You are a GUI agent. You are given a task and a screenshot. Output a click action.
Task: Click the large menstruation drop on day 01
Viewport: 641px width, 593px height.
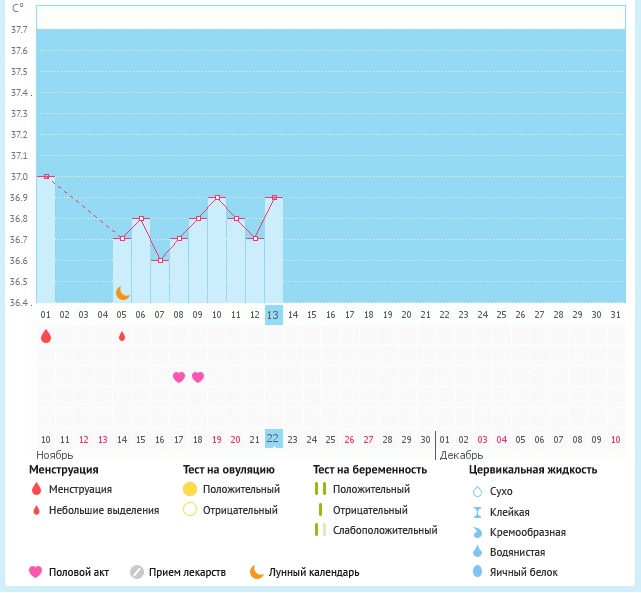(x=45, y=337)
